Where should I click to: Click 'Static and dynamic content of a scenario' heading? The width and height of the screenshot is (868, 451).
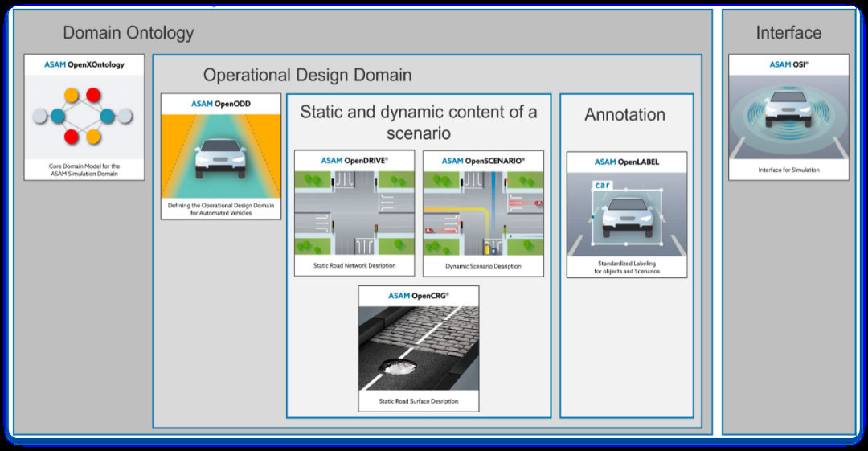coord(419,122)
